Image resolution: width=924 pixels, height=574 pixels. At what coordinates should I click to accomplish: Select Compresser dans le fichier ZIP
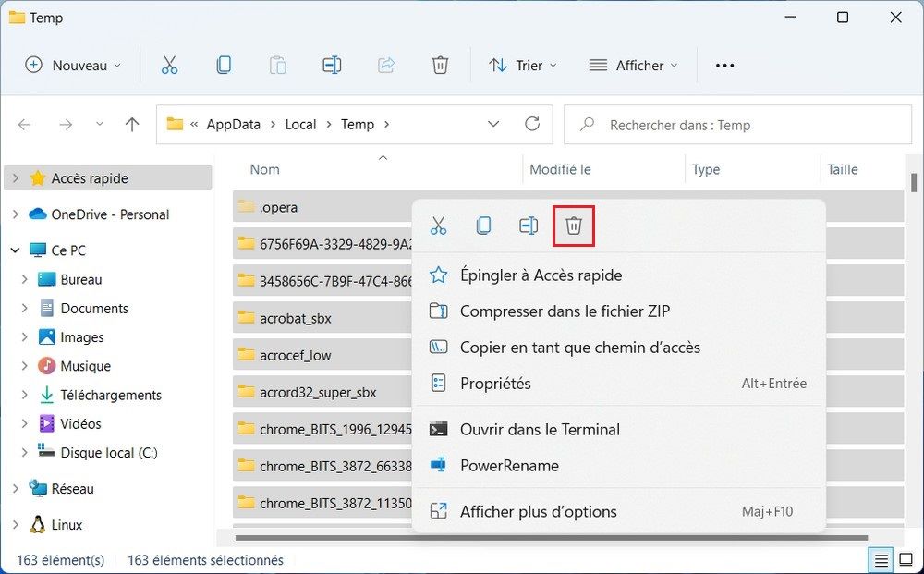point(565,311)
